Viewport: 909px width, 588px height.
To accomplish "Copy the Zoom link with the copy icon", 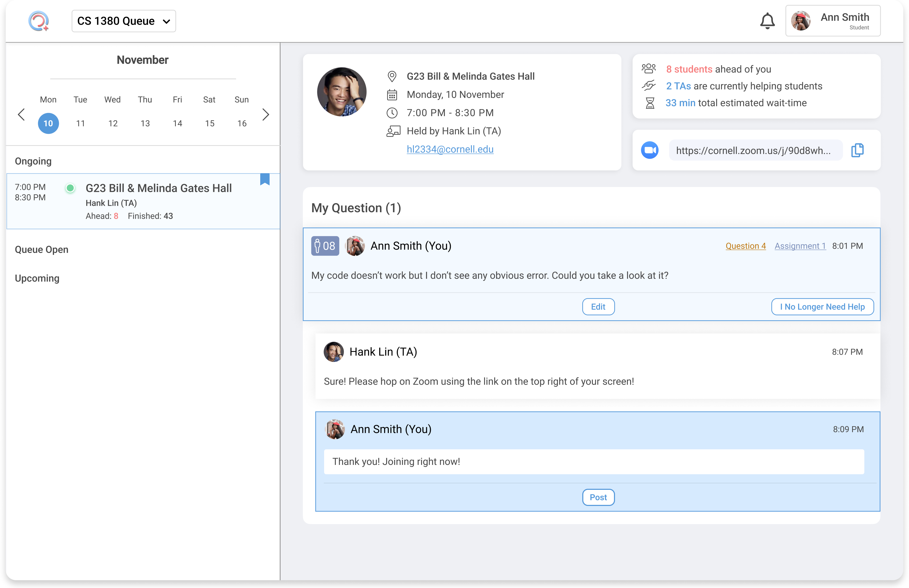I will point(857,150).
